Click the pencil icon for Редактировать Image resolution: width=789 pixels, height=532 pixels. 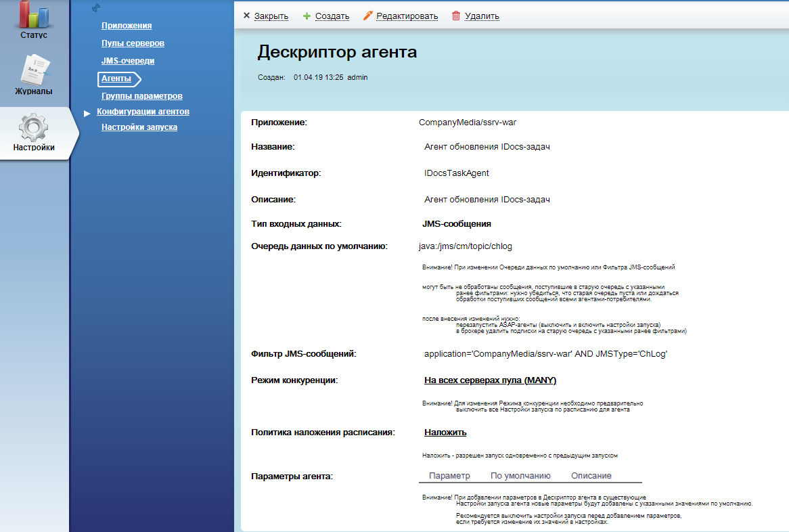point(368,16)
